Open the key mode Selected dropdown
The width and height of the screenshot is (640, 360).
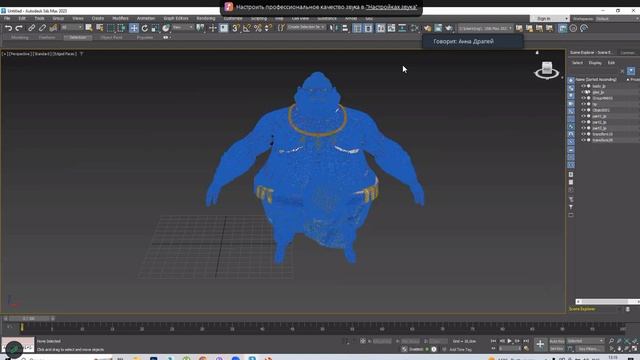click(x=585, y=341)
